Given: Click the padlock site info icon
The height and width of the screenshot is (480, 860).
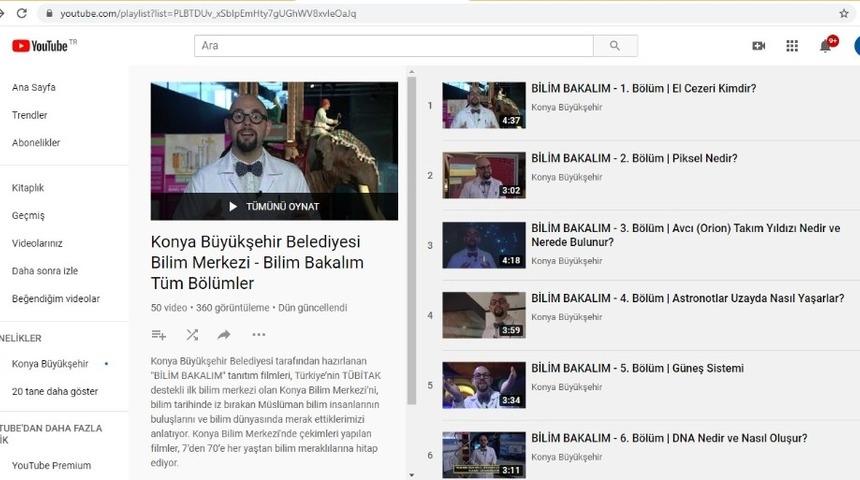Looking at the screenshot, I should coord(49,13).
